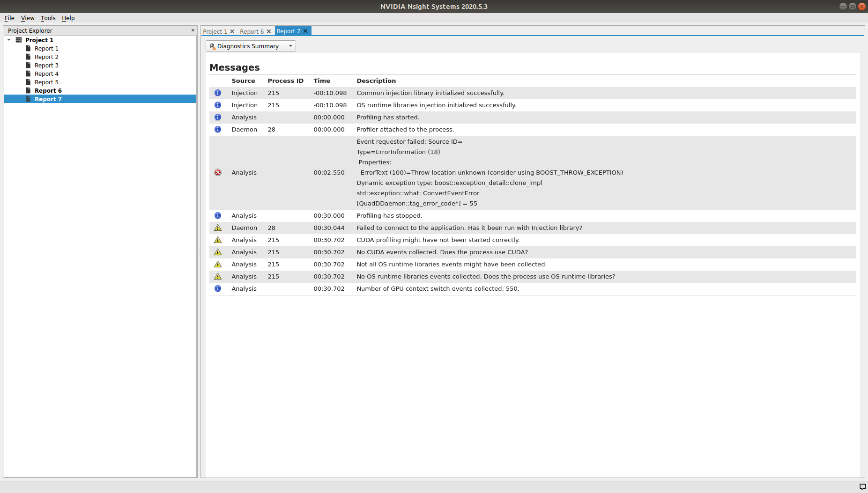The image size is (868, 493).
Task: Select the 'Failed to connect to the application' description
Action: tap(469, 228)
